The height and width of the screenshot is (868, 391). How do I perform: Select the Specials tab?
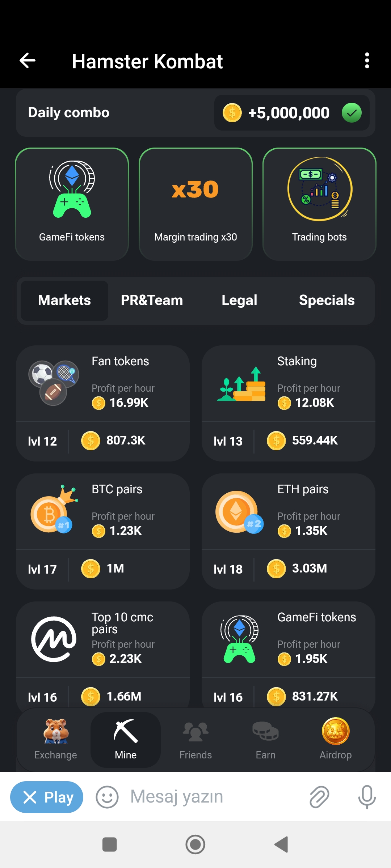click(x=327, y=301)
